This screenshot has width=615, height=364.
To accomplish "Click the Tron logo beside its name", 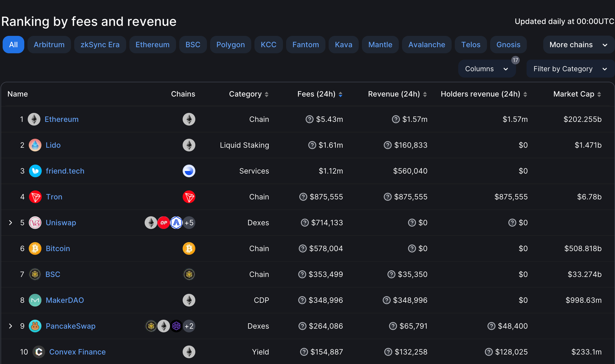I will [x=35, y=197].
